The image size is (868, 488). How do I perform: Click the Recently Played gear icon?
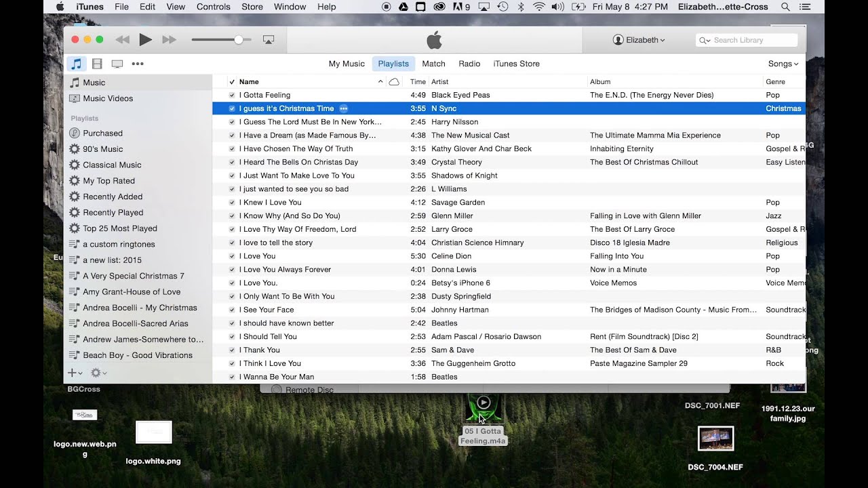click(75, 212)
